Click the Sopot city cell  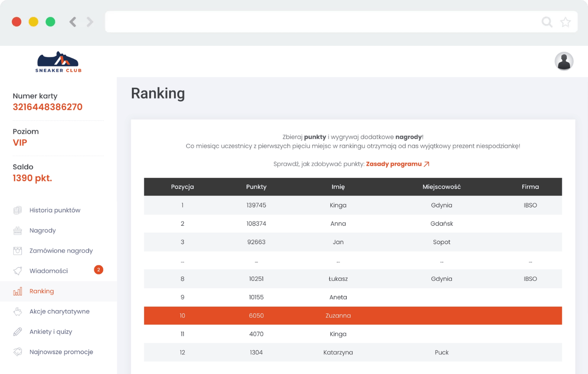[x=441, y=242]
